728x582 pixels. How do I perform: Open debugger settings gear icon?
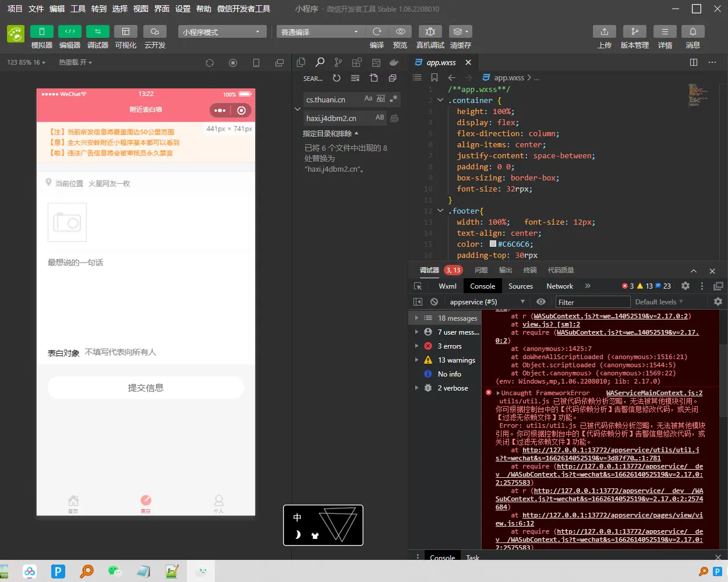click(685, 286)
